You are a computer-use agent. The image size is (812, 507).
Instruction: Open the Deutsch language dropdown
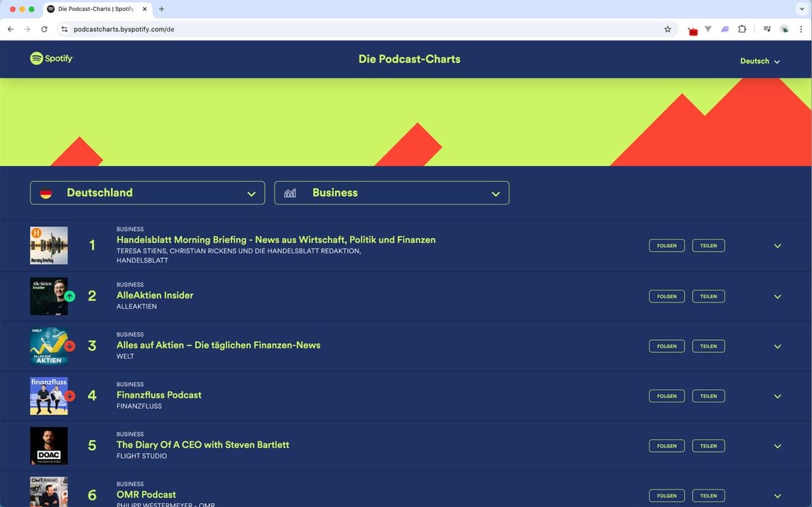point(760,61)
